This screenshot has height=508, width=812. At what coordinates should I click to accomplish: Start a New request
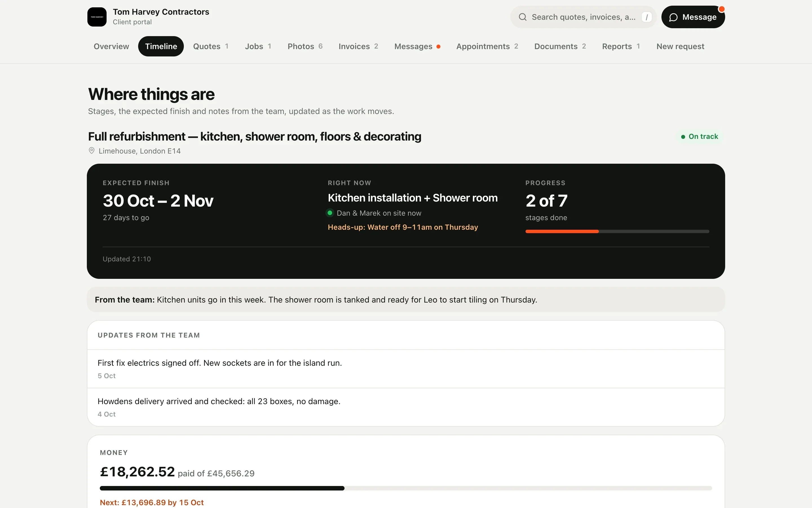680,46
